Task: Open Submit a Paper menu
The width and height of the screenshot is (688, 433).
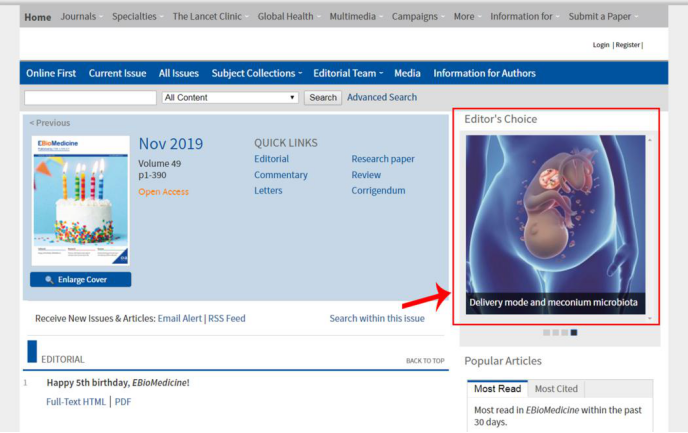Action: [x=603, y=17]
